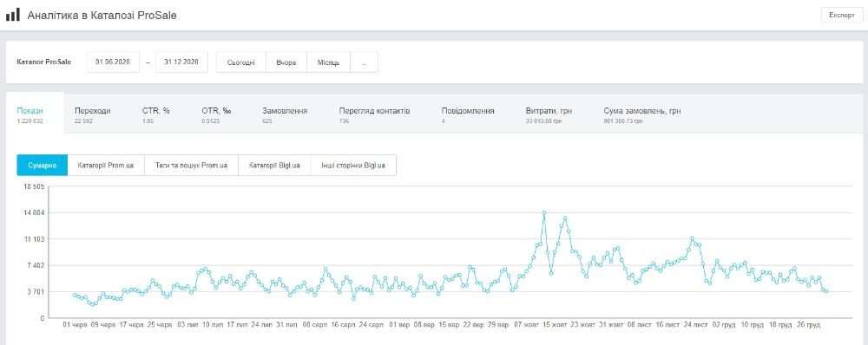Click the 03 лип x-axis label
This screenshot has width=868, height=345.
pyautogui.click(x=187, y=326)
